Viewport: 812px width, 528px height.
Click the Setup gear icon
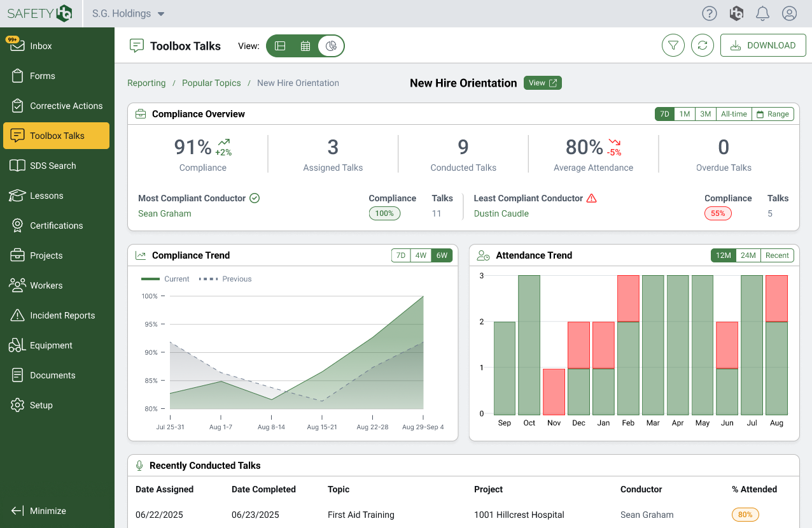click(x=18, y=405)
